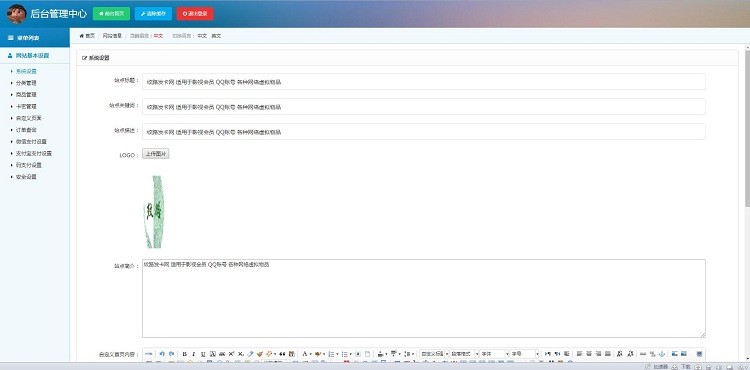Open 卡密管理 in the sidebar

click(26, 106)
